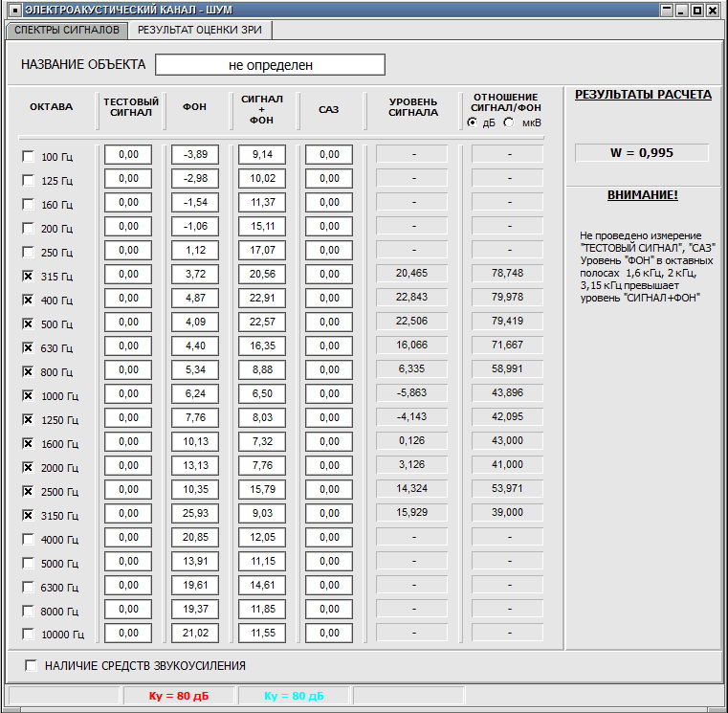The image size is (728, 713).
Task: Select the СИГНАЛ+ФОН field for 500 Гц
Action: pyautogui.click(x=262, y=322)
